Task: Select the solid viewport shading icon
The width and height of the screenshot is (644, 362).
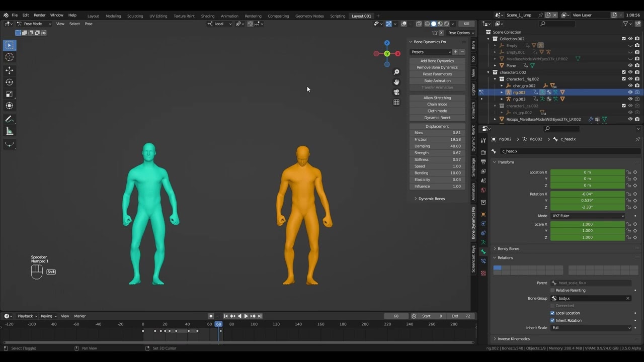Action: click(434, 24)
